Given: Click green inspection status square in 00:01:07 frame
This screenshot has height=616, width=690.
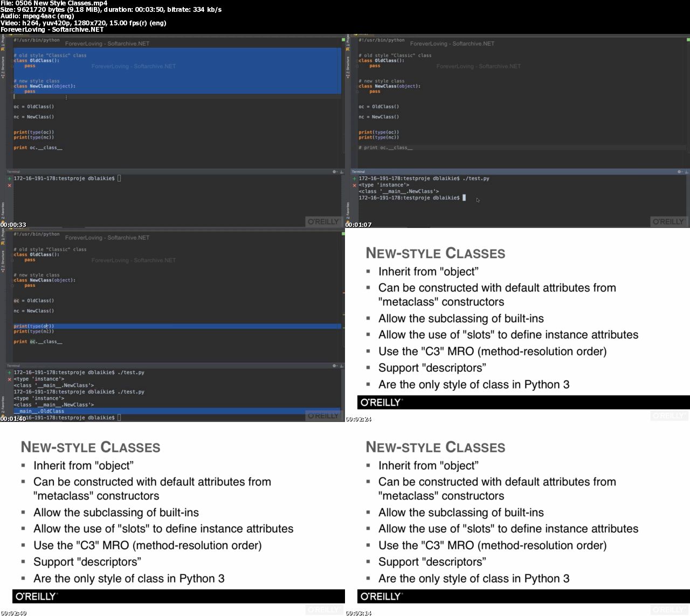Looking at the screenshot, I should pyautogui.click(x=688, y=40).
